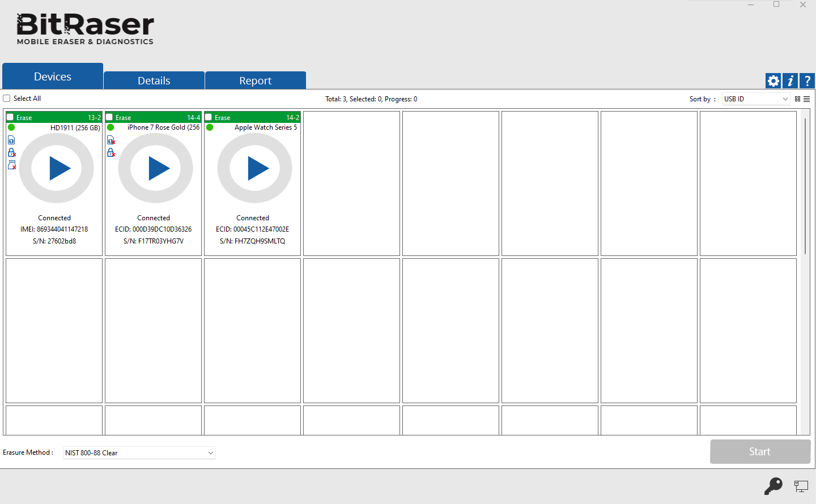This screenshot has height=504, width=816.
Task: Click Connected status under HD1911
Action: [x=54, y=218]
